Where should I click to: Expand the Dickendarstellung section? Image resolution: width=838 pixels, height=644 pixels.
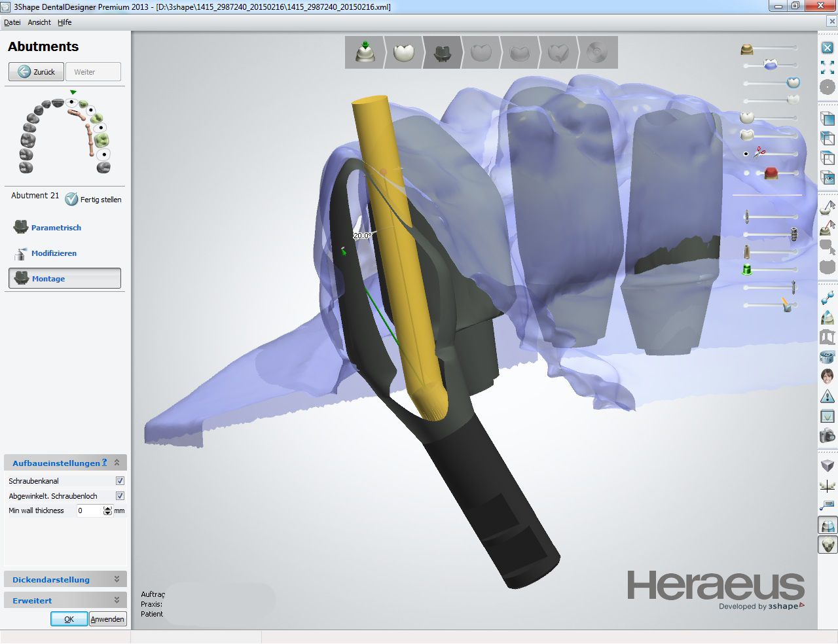click(117, 579)
